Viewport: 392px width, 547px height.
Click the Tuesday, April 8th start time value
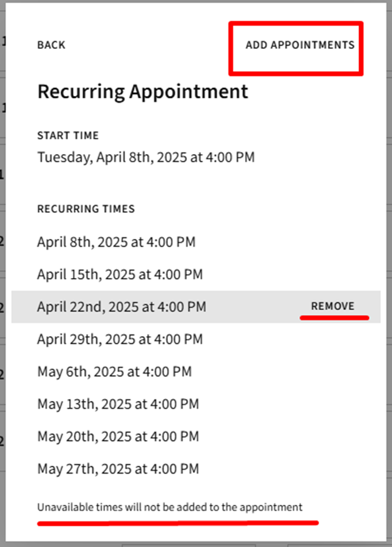click(146, 157)
